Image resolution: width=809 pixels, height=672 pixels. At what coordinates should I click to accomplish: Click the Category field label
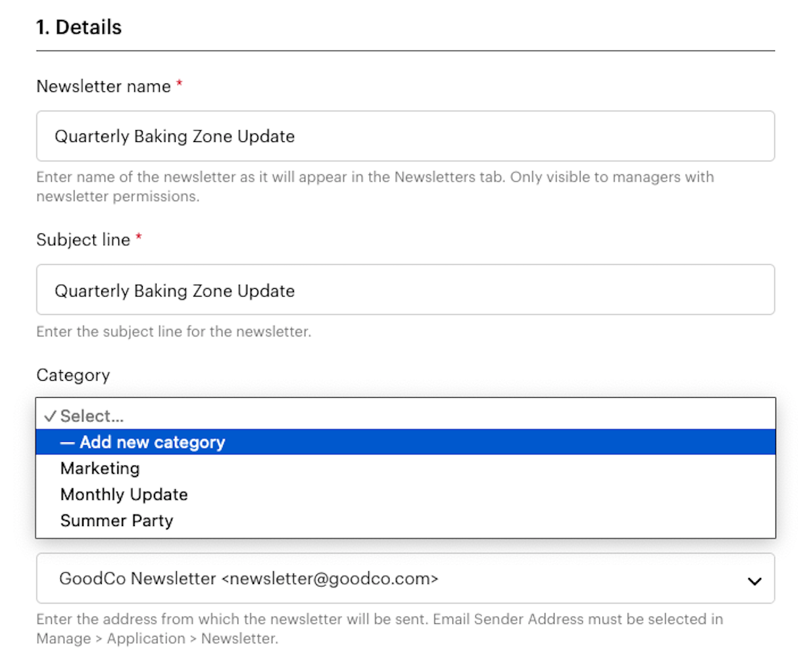click(x=73, y=375)
